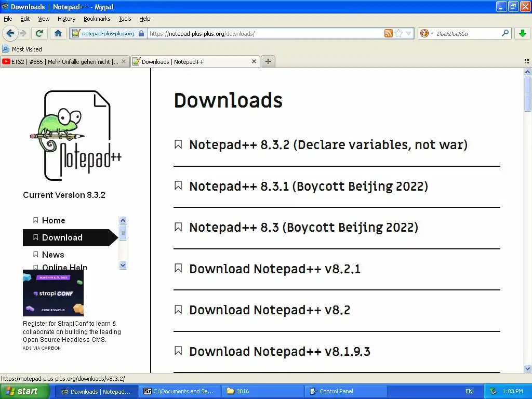Viewport: 532px width, 399px height.
Task: Open Notepad++ 8.3.1 Boycott Beijing link
Action: pyautogui.click(x=309, y=187)
